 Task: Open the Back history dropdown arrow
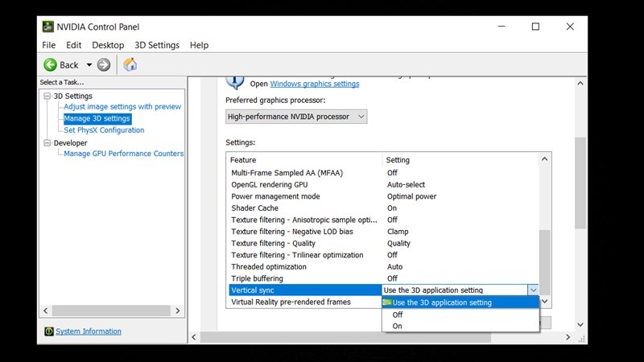89,65
